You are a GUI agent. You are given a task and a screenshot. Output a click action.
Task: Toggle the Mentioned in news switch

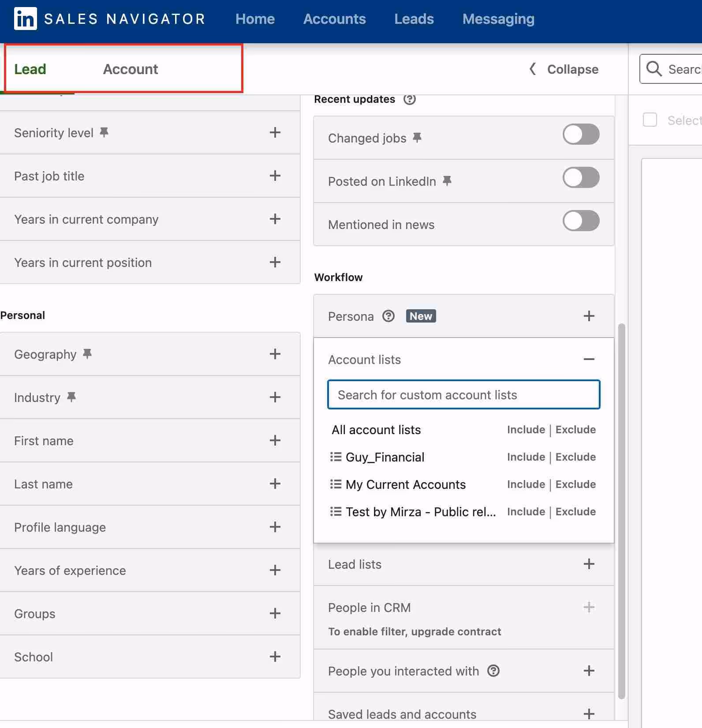[x=581, y=221]
